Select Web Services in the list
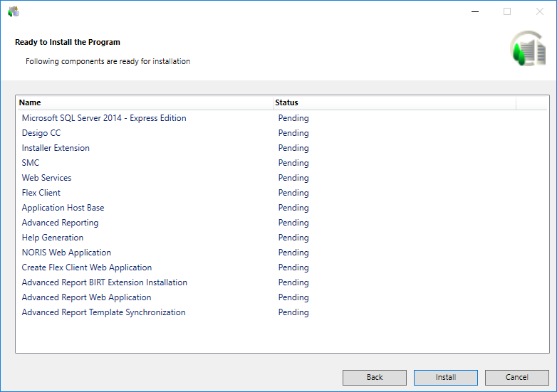 (x=46, y=178)
